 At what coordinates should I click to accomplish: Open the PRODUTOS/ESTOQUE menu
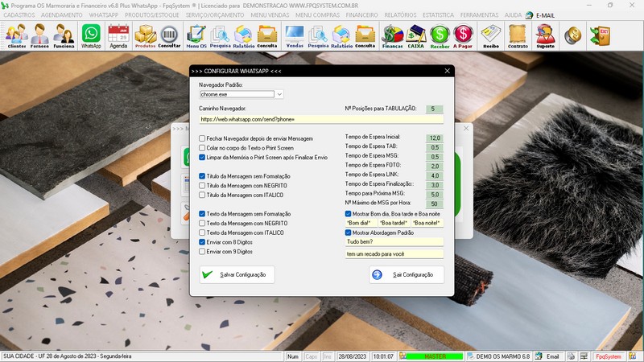pos(152,15)
